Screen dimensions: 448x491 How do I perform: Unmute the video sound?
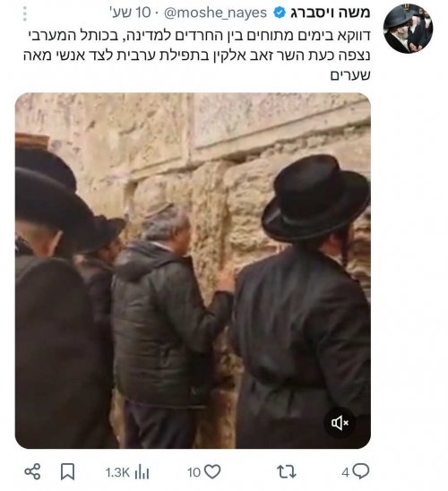pos(340,423)
